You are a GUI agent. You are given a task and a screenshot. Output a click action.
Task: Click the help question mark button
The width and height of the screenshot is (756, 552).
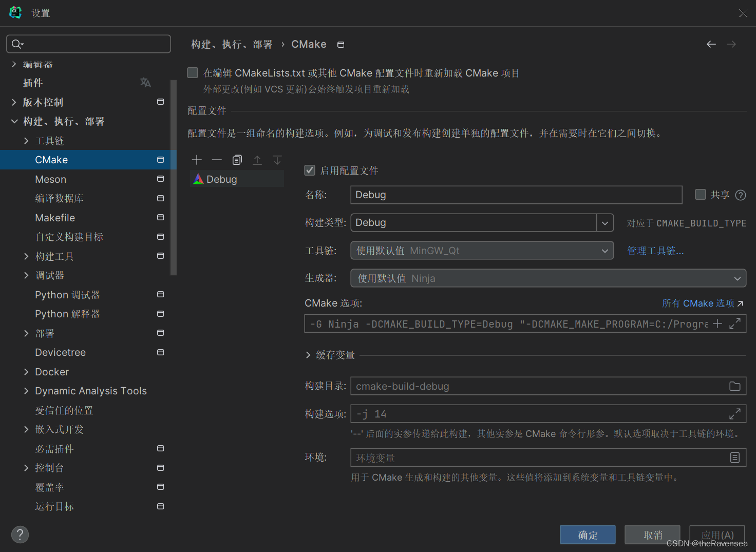click(20, 535)
